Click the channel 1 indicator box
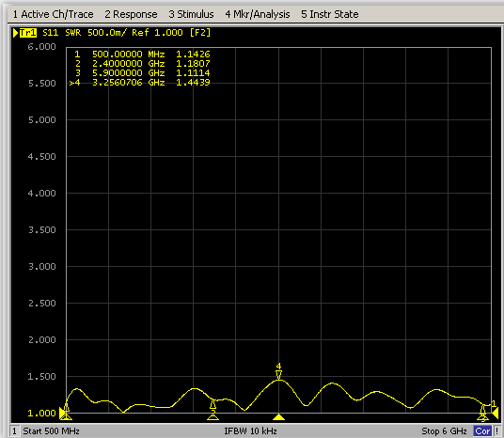The width and height of the screenshot is (504, 438). point(14,430)
